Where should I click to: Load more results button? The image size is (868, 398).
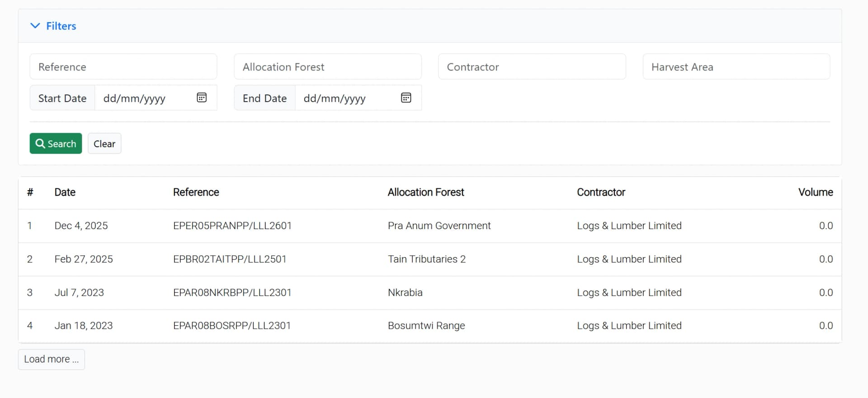[x=52, y=360]
